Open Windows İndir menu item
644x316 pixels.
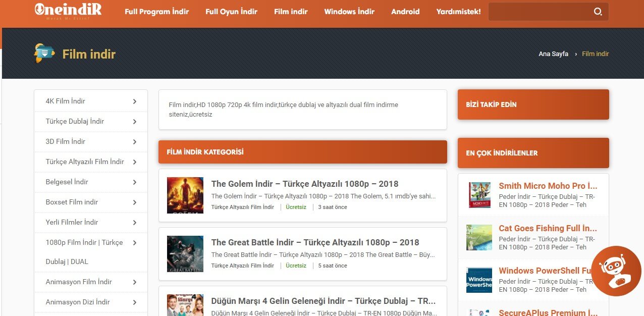pos(349,11)
